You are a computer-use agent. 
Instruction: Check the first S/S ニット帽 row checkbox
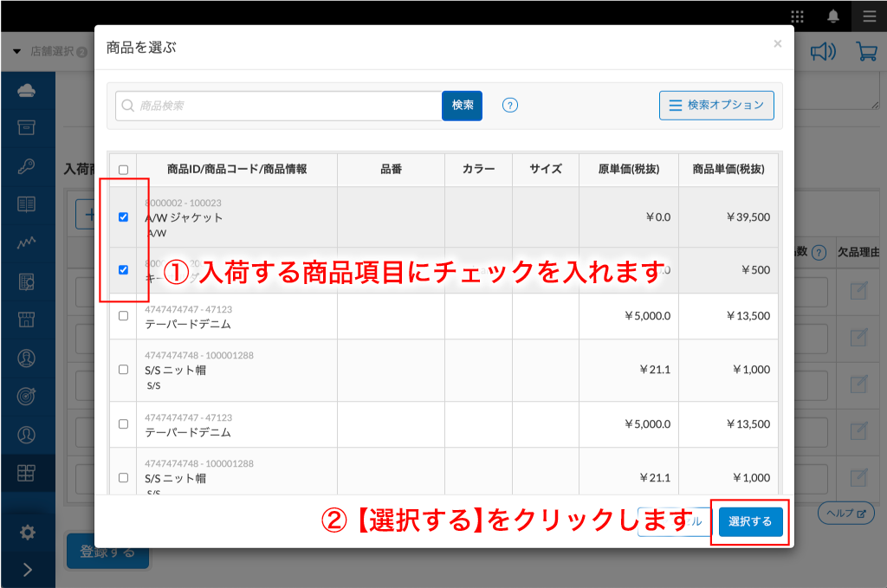click(123, 370)
